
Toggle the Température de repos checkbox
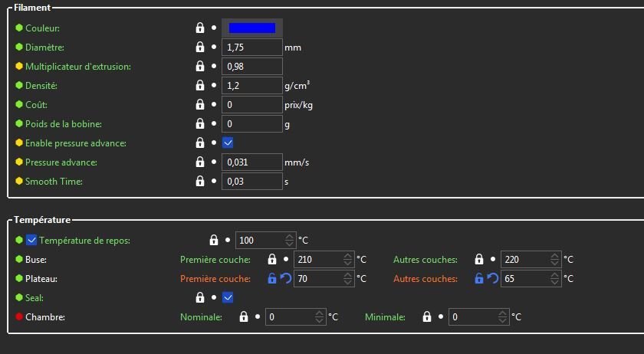pos(31,241)
